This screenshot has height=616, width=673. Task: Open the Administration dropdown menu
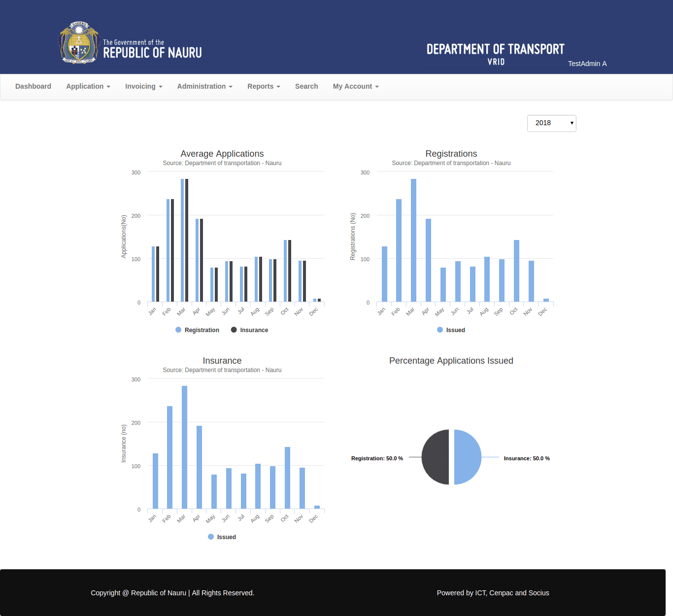tap(204, 86)
